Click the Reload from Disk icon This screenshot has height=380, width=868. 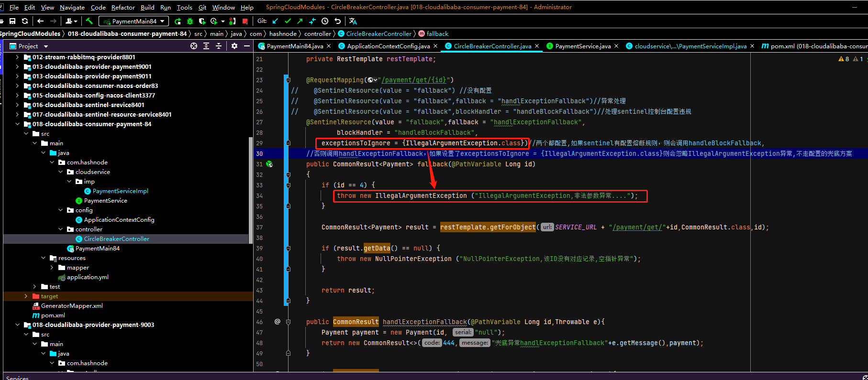tap(25, 21)
